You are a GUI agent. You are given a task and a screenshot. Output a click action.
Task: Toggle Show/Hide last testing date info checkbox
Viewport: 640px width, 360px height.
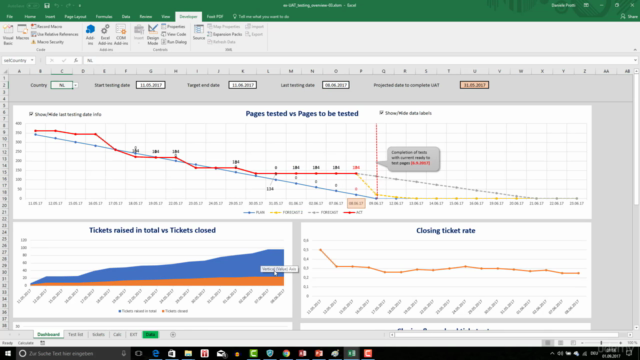[x=31, y=114]
